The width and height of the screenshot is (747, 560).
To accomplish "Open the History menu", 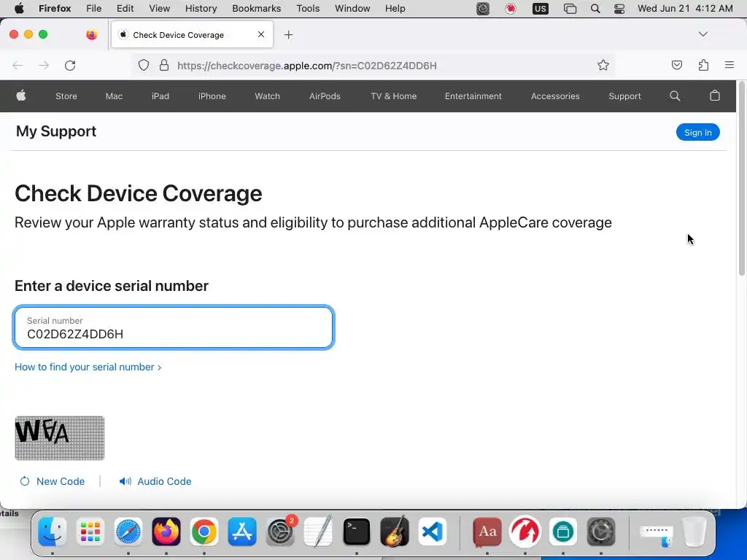I will pos(201,9).
